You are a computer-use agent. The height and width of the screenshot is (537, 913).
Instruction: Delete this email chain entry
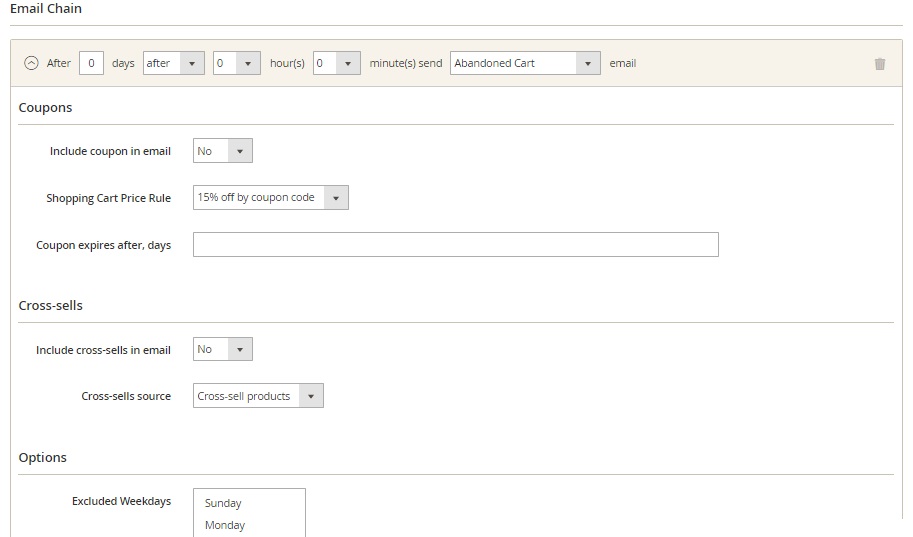(x=880, y=63)
